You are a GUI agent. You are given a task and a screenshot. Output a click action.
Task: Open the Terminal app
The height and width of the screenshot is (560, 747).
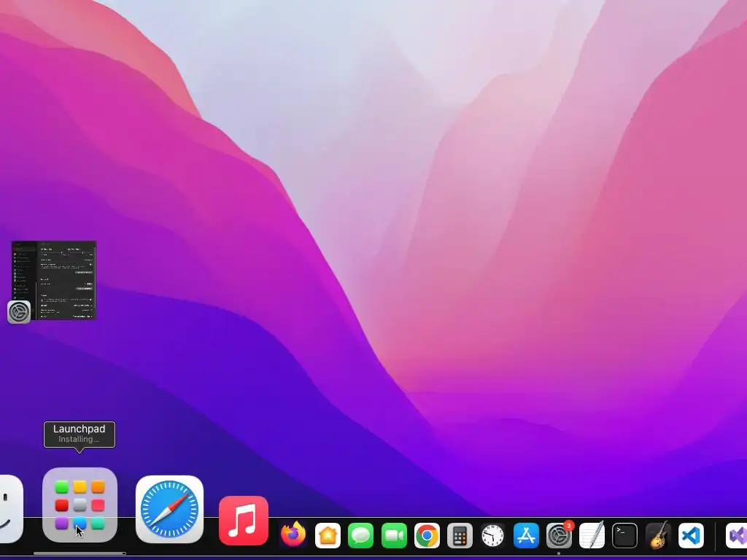pos(624,536)
